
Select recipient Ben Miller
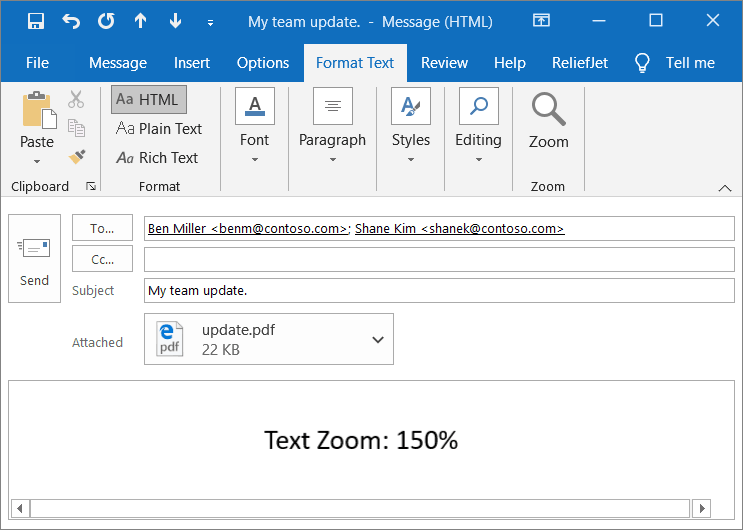tap(248, 228)
